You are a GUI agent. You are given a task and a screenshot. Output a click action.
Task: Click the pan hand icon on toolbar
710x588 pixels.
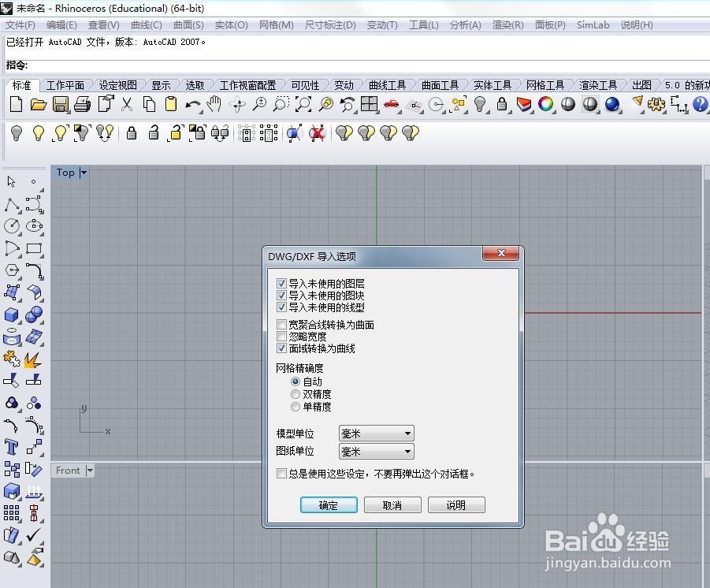(x=215, y=104)
